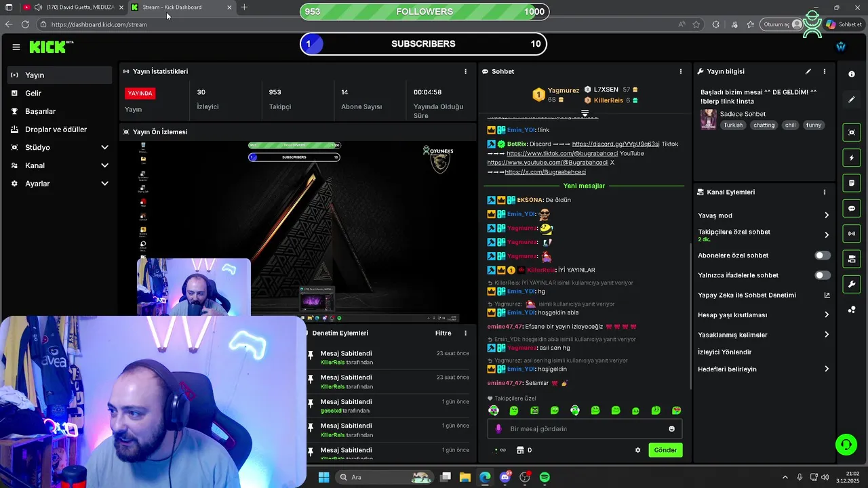Open Yasaklanmış kelimeler arrow
Viewport: 868px width, 488px height.
pos(827,335)
